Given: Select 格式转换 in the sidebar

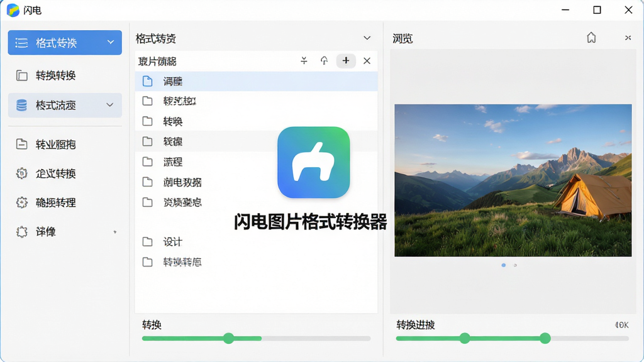Looking at the screenshot, I should point(65,43).
